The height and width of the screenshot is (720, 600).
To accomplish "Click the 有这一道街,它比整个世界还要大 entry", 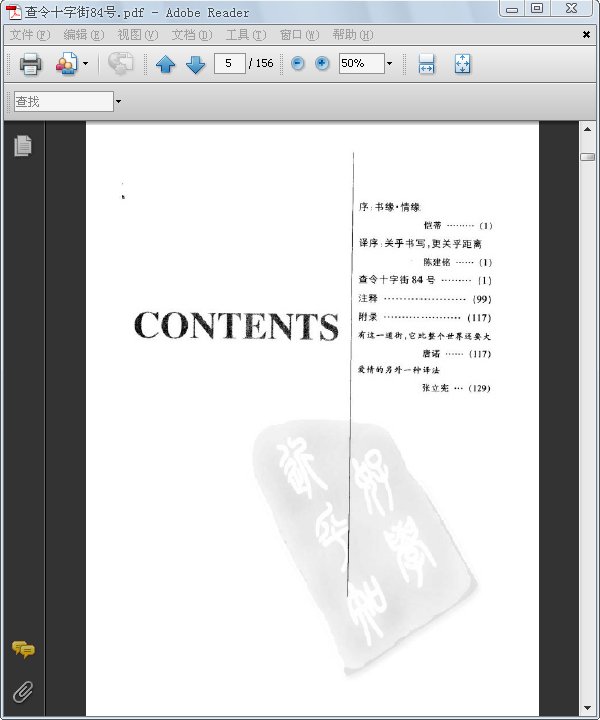I will (x=425, y=336).
